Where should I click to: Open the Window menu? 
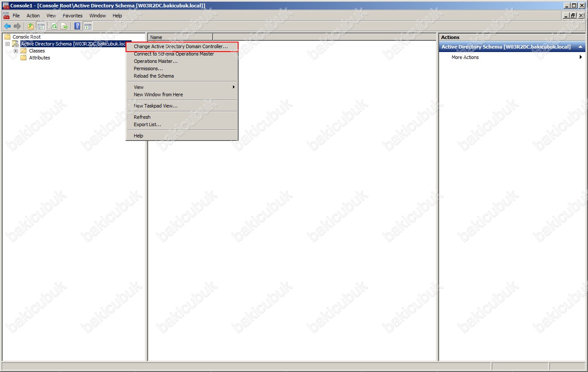pyautogui.click(x=97, y=16)
